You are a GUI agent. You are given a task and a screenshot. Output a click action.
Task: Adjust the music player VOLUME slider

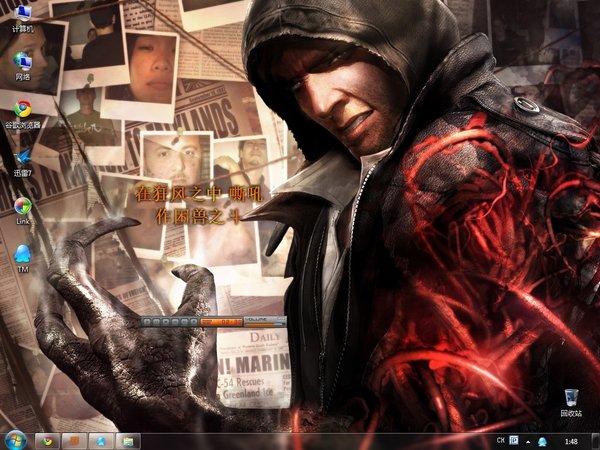(265, 324)
